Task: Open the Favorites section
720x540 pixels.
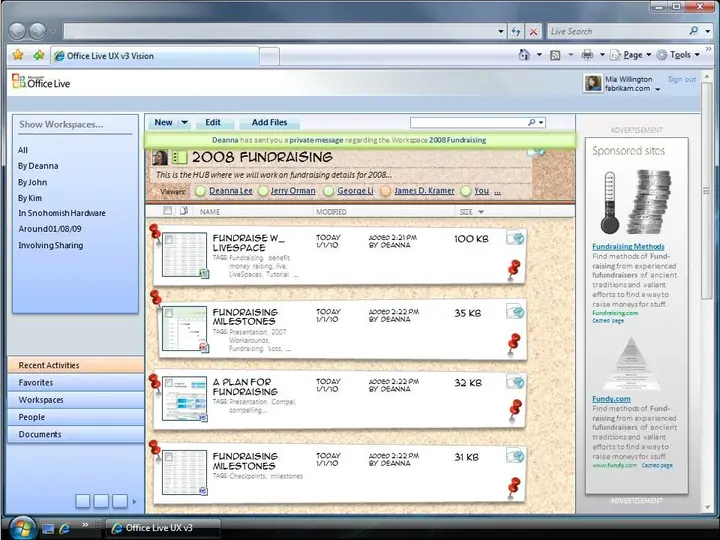Action: [x=75, y=382]
